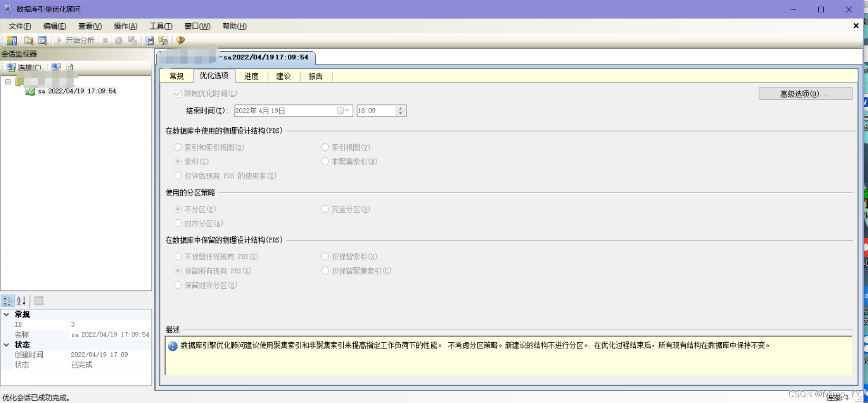Switch to the 建议 tab
This screenshot has width=868, height=403.
tap(283, 76)
